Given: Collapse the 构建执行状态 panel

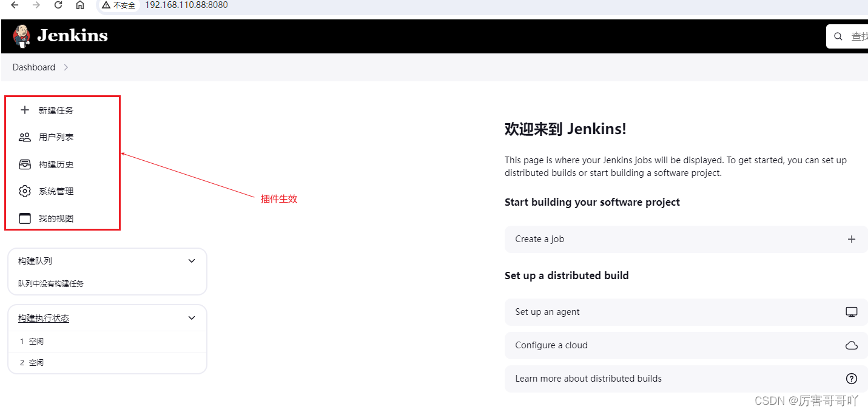Looking at the screenshot, I should point(192,317).
